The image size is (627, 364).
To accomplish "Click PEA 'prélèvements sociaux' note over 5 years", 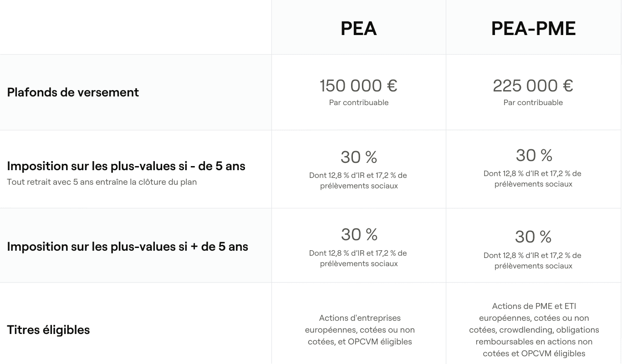I will 359,264.
